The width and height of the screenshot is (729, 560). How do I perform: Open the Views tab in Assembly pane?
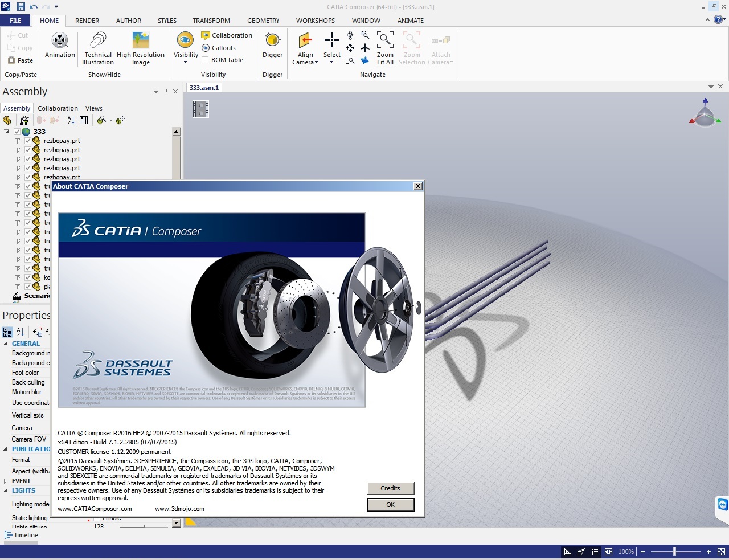click(x=94, y=108)
